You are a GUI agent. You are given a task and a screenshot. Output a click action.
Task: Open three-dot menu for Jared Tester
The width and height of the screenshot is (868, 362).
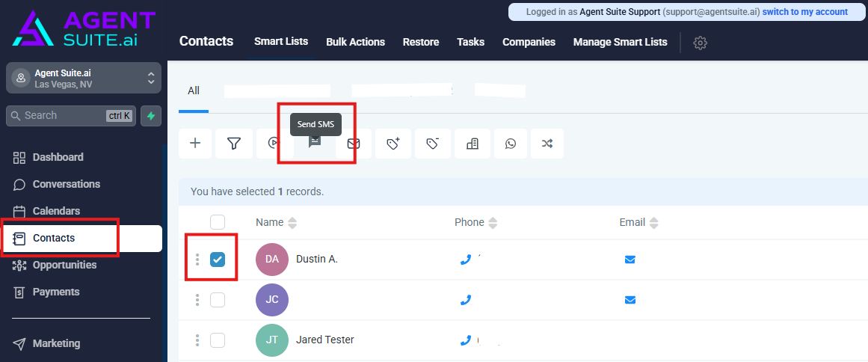point(197,340)
